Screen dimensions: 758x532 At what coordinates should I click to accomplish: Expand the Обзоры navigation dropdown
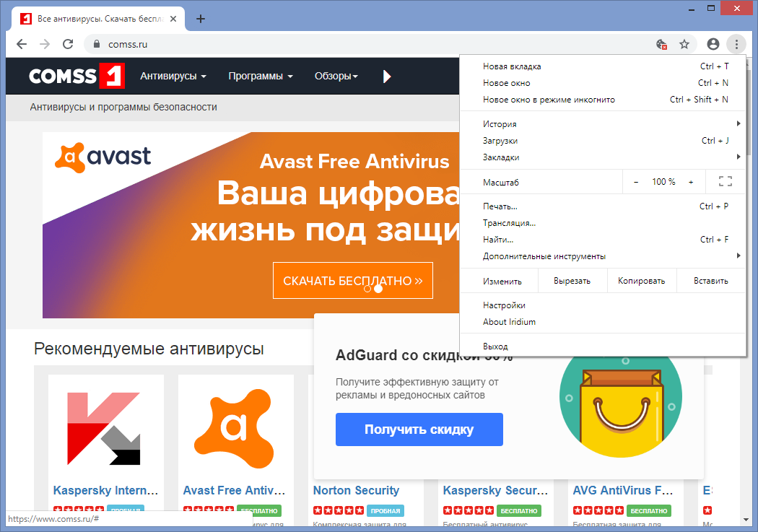coord(336,76)
